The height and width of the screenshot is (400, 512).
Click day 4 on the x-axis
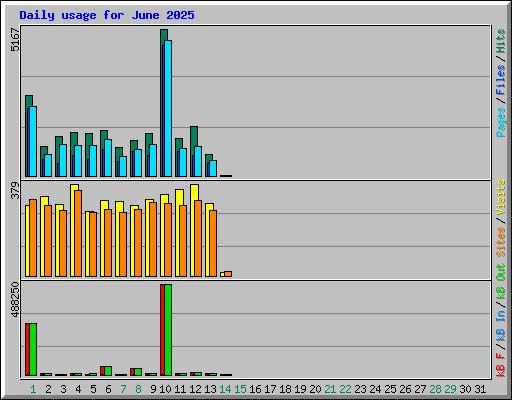point(78,389)
